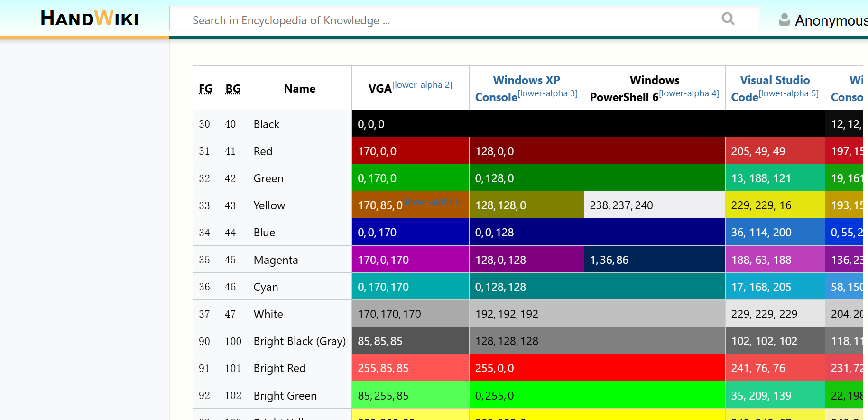Screen dimensions: 868x420
Task: Click the Red name cell
Action: click(x=300, y=151)
